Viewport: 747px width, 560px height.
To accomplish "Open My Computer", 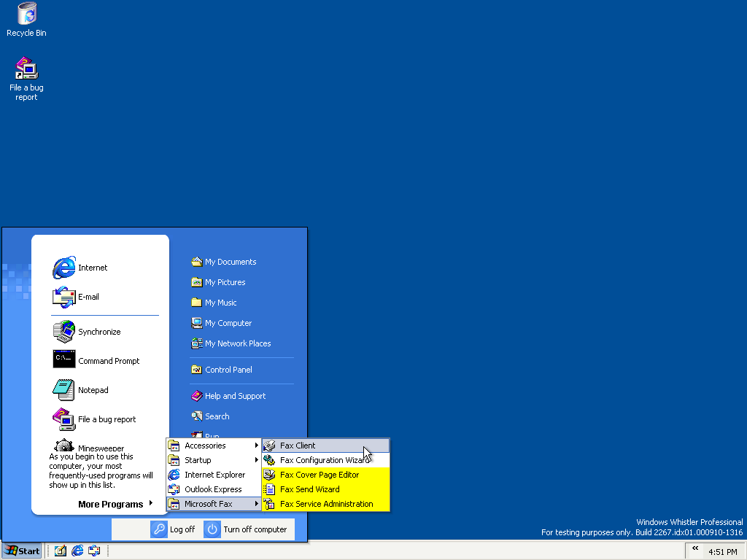I will tap(221, 323).
